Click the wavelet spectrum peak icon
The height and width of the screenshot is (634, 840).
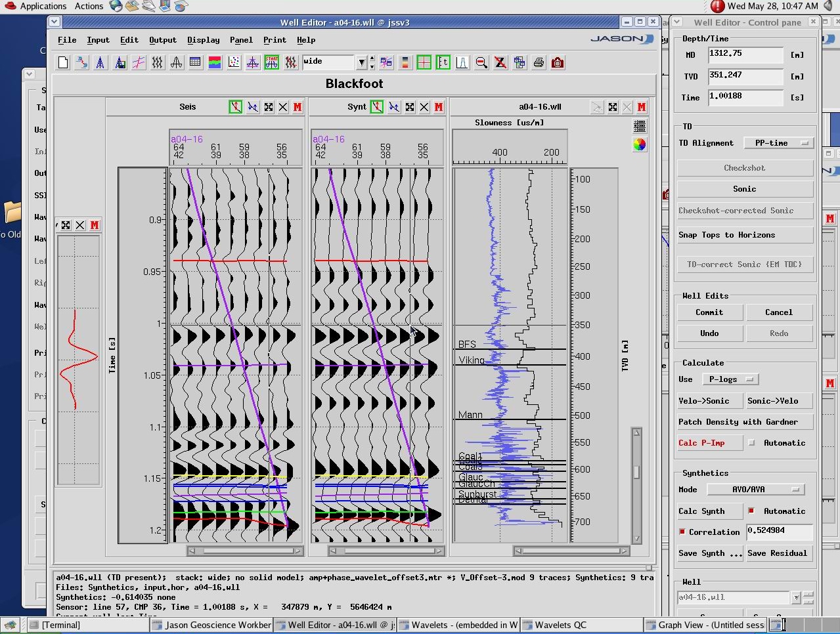pyautogui.click(x=462, y=62)
